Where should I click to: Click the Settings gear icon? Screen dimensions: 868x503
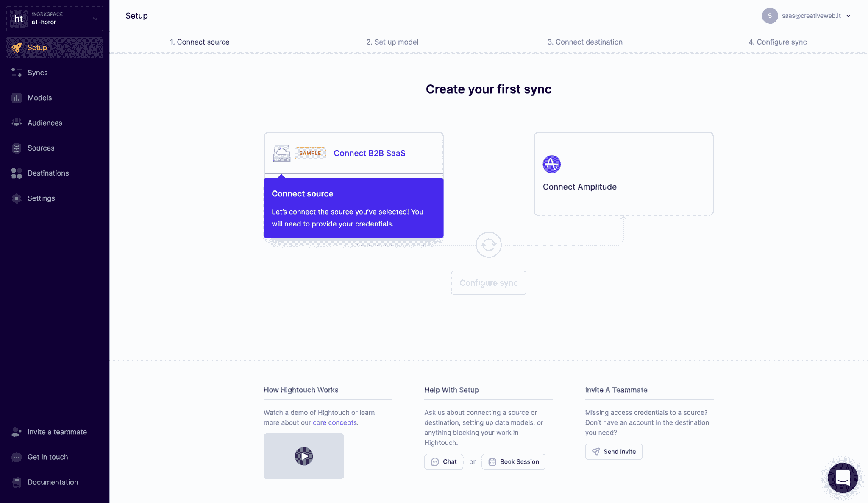coord(17,198)
